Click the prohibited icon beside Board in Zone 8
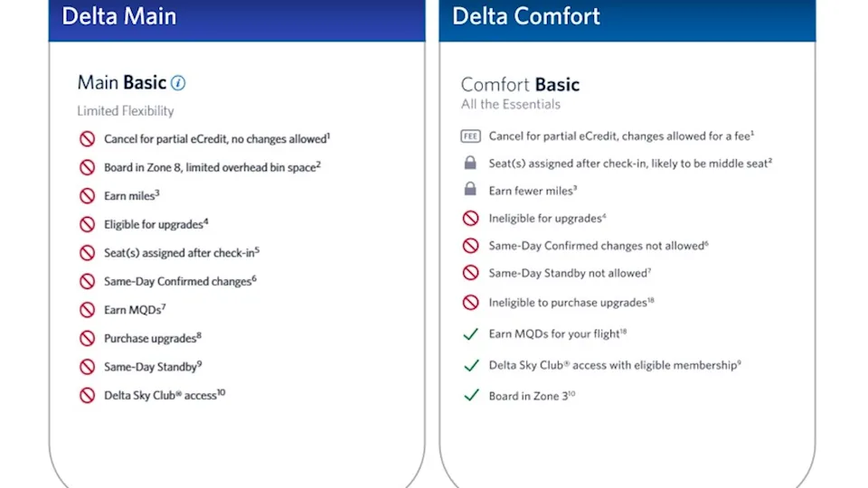 point(87,167)
